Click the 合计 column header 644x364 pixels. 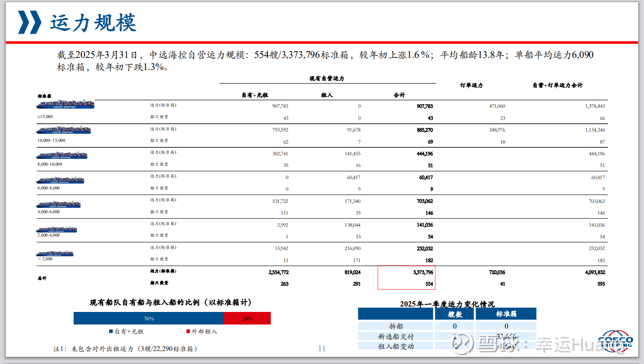point(399,95)
